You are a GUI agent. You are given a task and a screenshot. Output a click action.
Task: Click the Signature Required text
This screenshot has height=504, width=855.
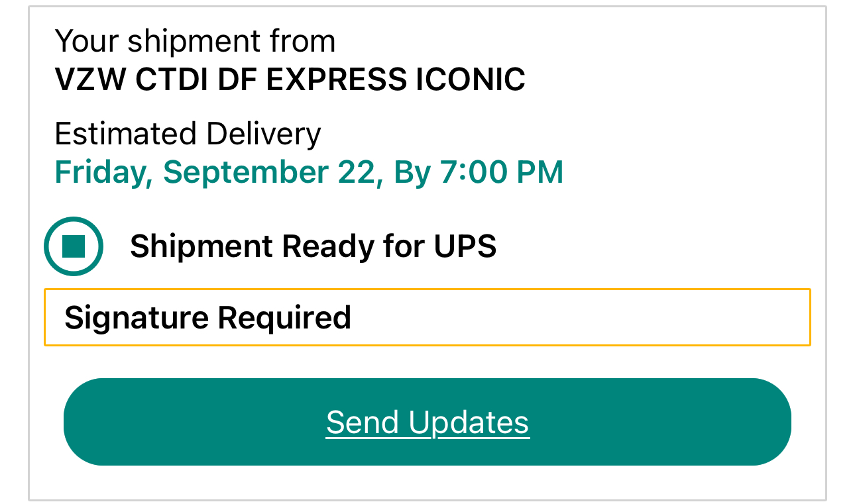[x=207, y=317]
